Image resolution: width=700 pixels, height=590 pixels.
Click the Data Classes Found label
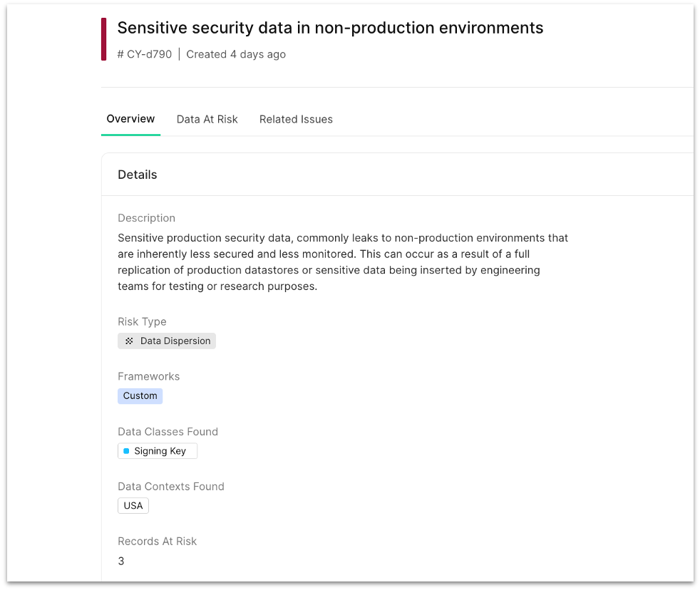point(168,431)
